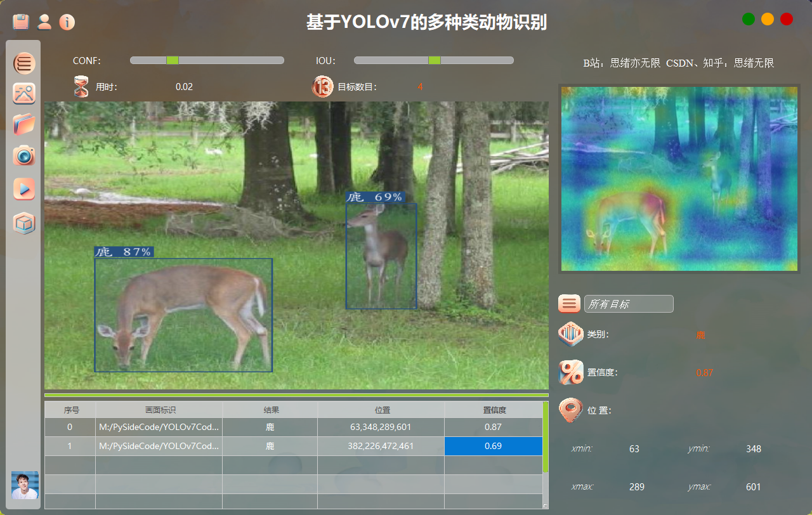This screenshot has height=515, width=812.
Task: Click the target count number icon
Action: coord(322,86)
